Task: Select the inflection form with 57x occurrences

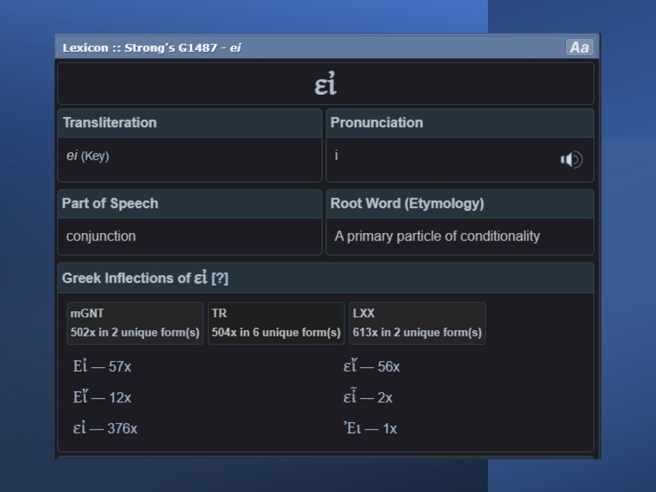Action: point(102,367)
